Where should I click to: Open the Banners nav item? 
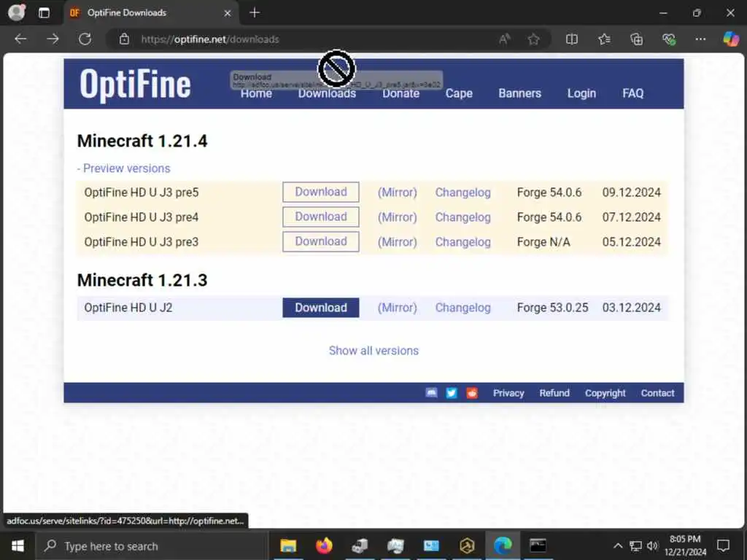pos(519,93)
